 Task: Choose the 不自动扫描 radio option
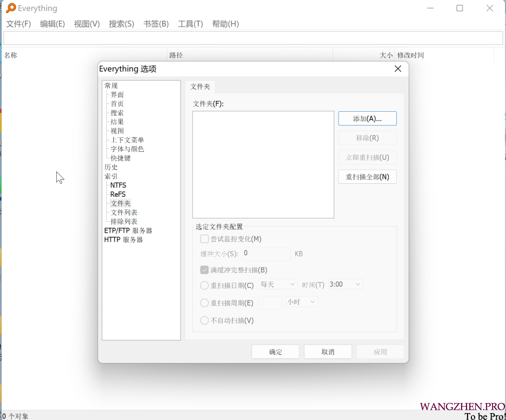click(x=205, y=321)
